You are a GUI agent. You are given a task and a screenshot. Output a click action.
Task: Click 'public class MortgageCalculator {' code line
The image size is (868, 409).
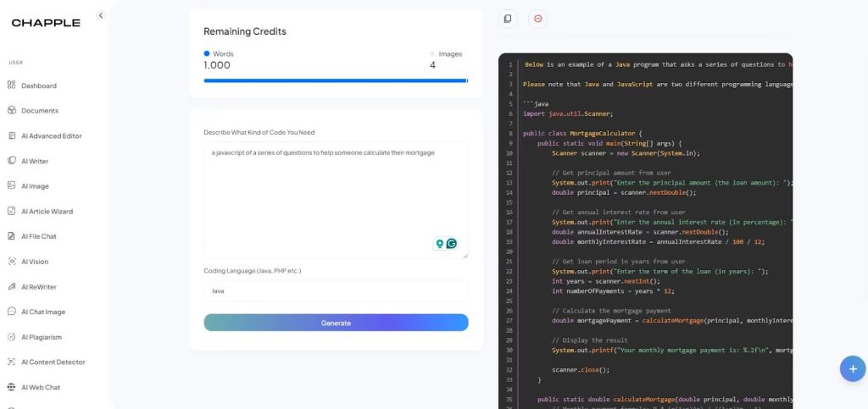click(x=582, y=133)
